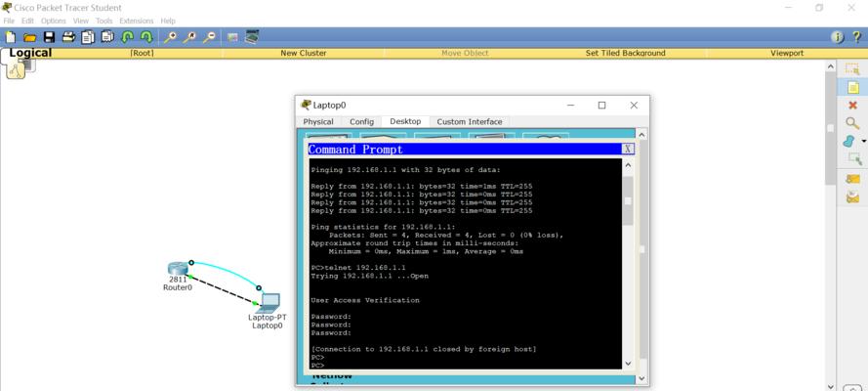
Task: Redo using the right green arrow
Action: click(146, 37)
